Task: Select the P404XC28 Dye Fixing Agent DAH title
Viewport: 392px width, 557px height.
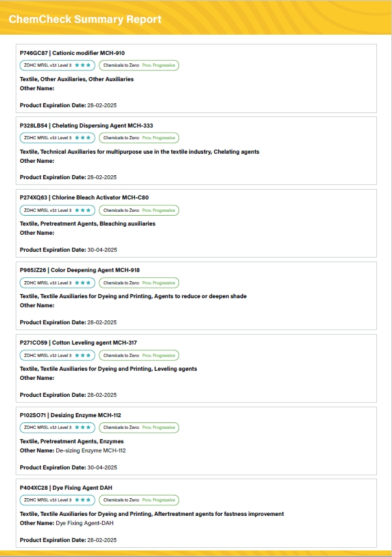Action: [x=66, y=488]
